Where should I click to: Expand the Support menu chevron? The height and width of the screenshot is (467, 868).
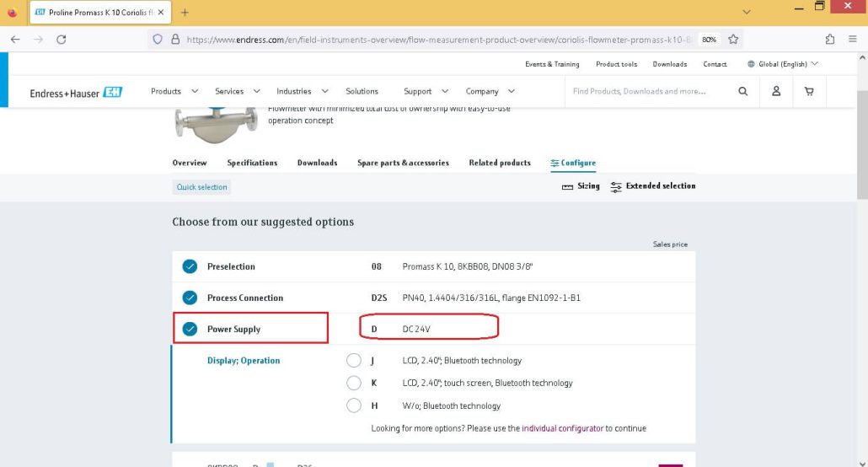coord(445,91)
